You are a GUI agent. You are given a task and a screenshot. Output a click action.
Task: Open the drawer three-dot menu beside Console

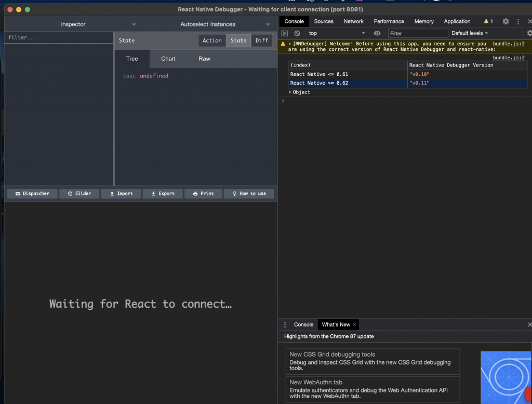(285, 324)
